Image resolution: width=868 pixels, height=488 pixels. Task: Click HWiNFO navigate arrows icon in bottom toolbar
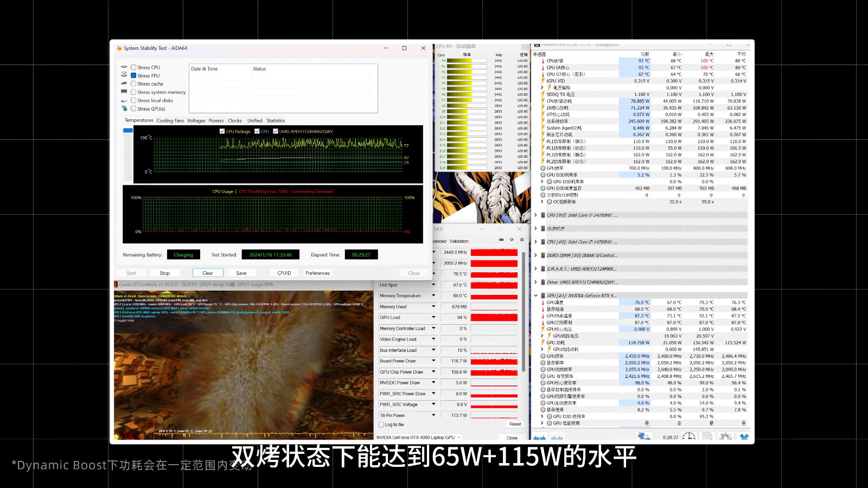[540, 437]
